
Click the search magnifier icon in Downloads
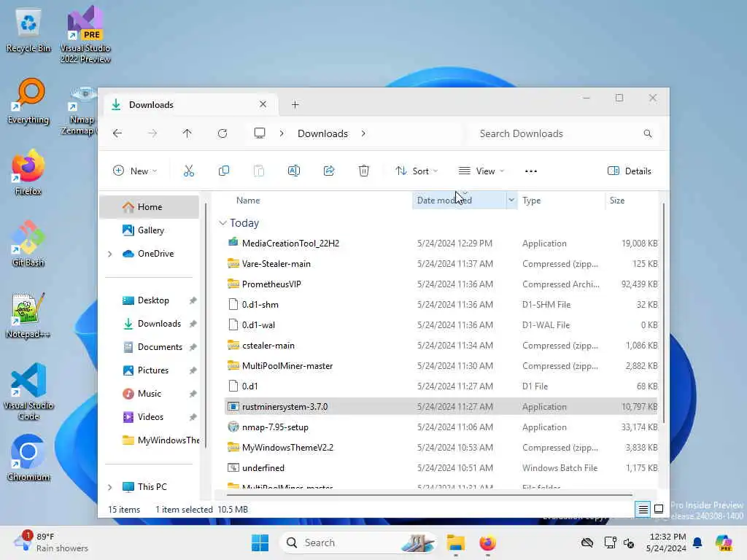648,133
